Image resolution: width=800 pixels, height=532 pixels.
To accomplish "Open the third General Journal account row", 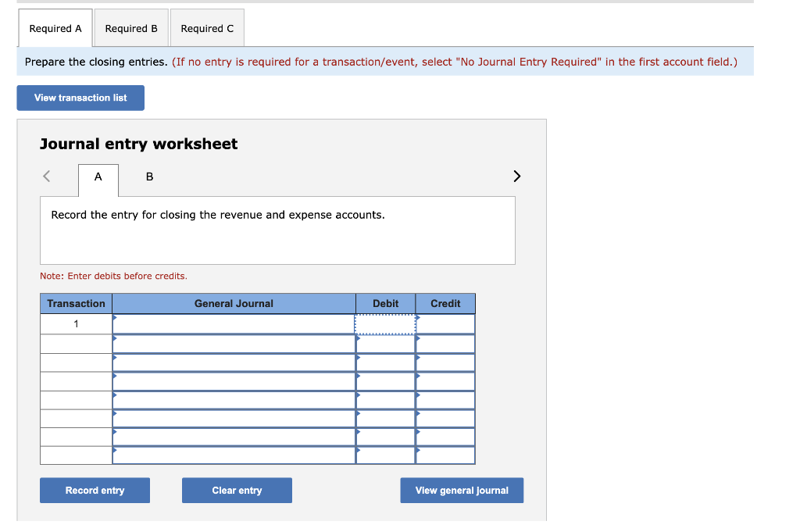I will coord(234,362).
